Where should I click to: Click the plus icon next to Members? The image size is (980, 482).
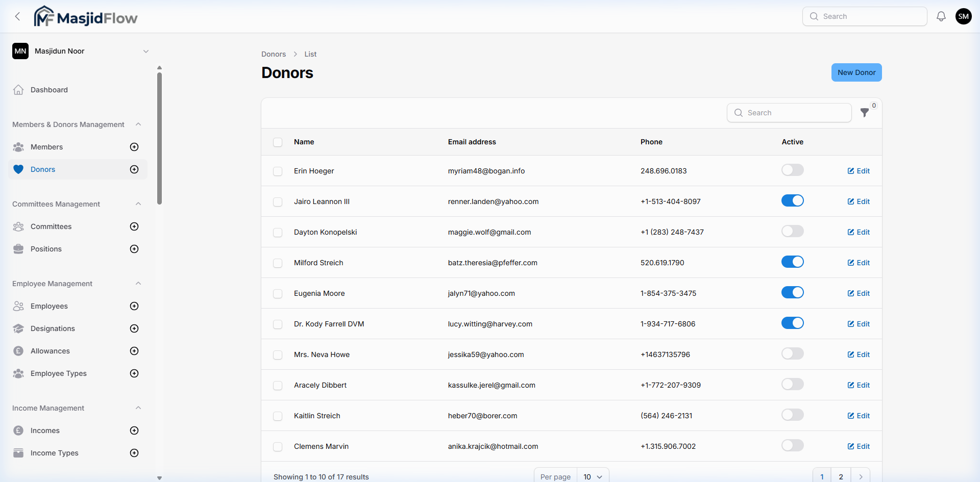134,146
